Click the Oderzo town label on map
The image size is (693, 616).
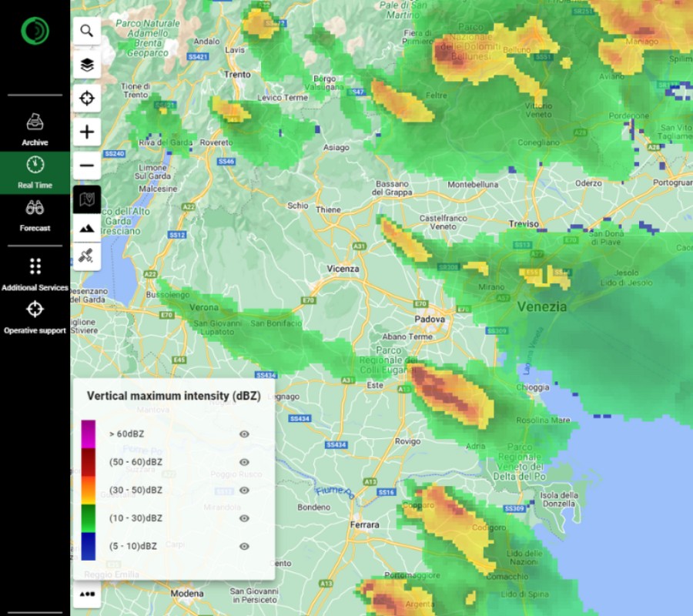click(588, 183)
